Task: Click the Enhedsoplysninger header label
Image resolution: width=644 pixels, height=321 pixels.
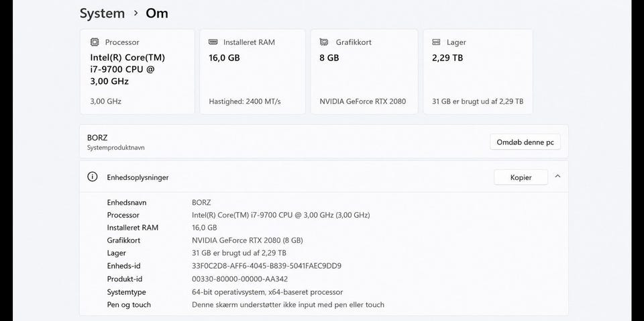Action: coord(138,177)
